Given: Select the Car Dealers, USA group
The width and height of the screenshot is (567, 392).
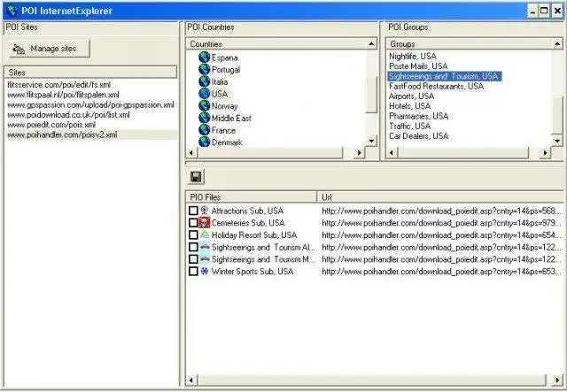Looking at the screenshot, I should click(419, 136).
